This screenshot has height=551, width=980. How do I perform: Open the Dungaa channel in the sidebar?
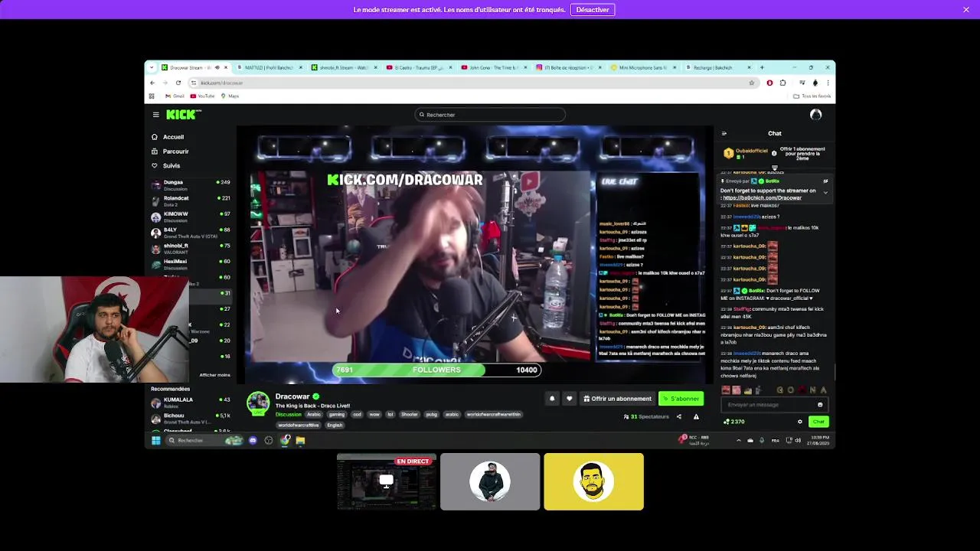[x=191, y=184]
